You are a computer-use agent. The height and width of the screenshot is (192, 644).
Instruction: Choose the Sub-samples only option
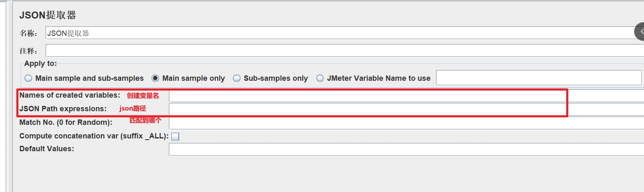pyautogui.click(x=237, y=78)
